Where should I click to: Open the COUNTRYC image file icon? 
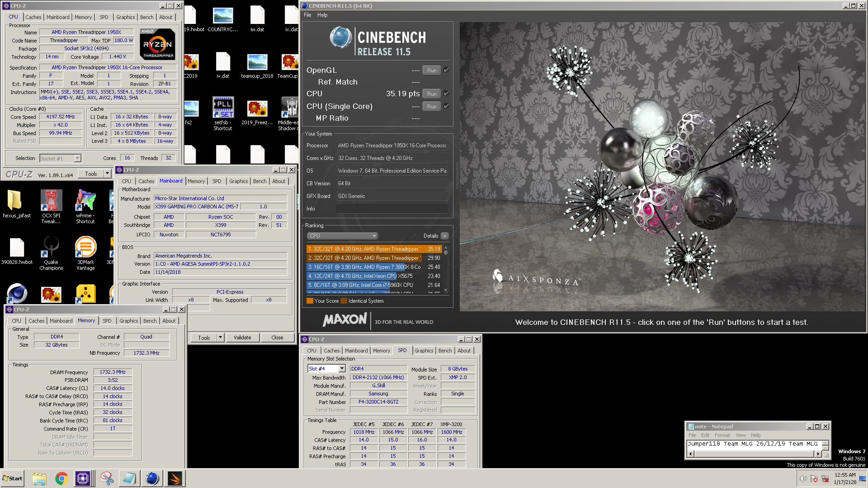coord(223,19)
